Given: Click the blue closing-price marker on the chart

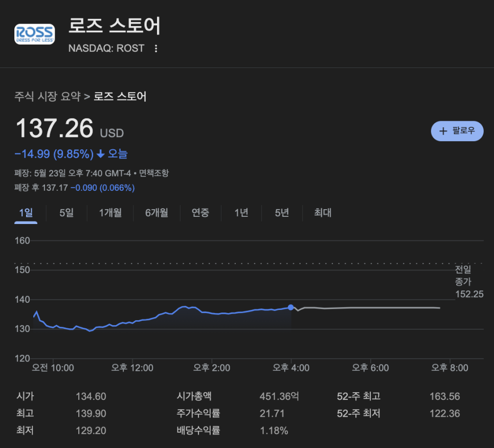Looking at the screenshot, I should coord(291,307).
